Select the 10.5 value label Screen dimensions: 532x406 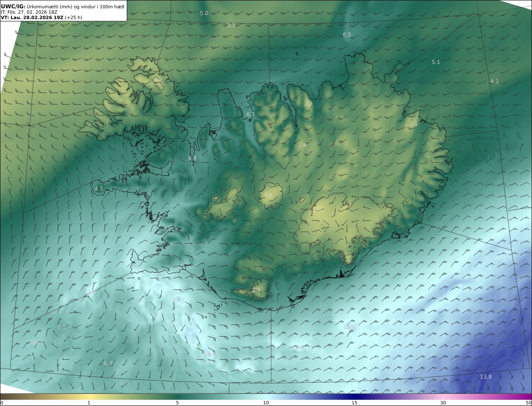coord(349,328)
